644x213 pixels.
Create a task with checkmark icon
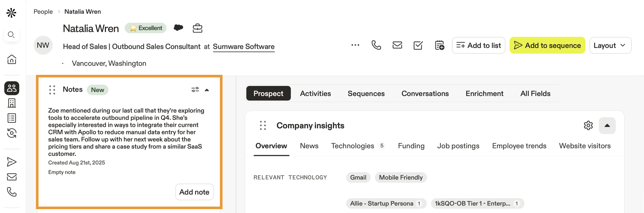pos(418,45)
